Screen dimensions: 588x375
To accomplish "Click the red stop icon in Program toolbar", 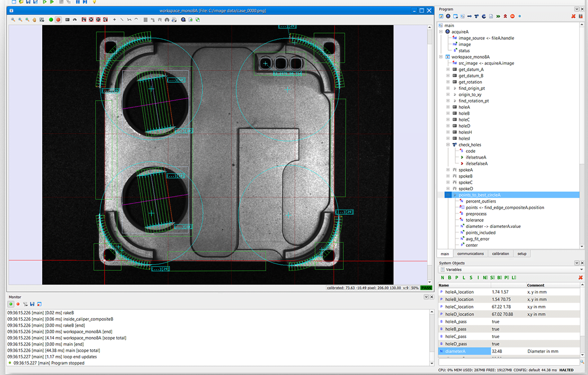I will 513,17.
